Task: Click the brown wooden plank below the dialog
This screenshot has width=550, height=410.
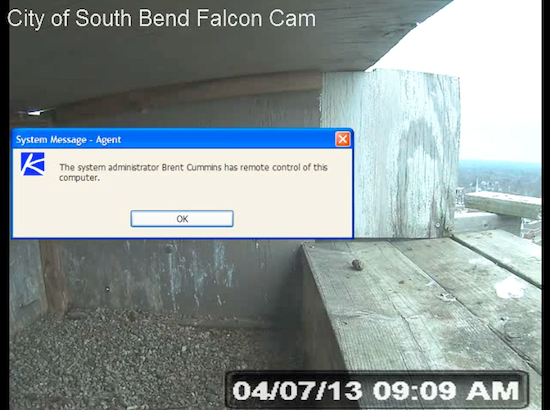Action: click(x=54, y=277)
